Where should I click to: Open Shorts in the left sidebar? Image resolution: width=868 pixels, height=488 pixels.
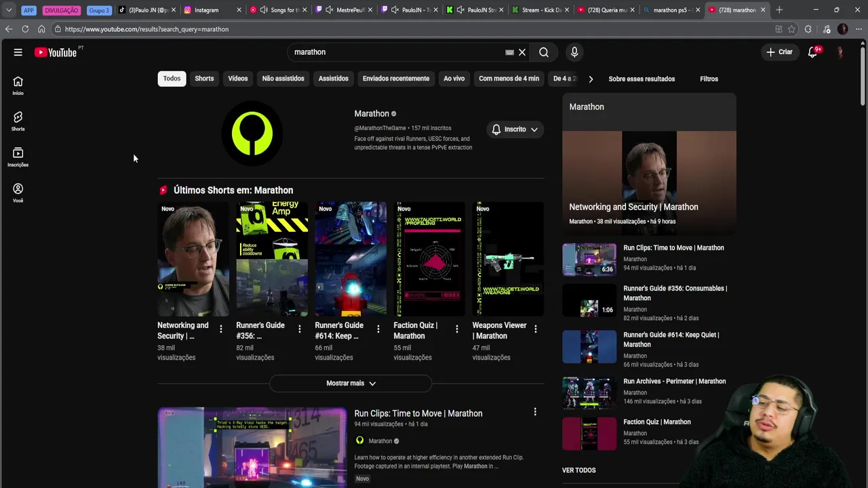click(x=18, y=121)
